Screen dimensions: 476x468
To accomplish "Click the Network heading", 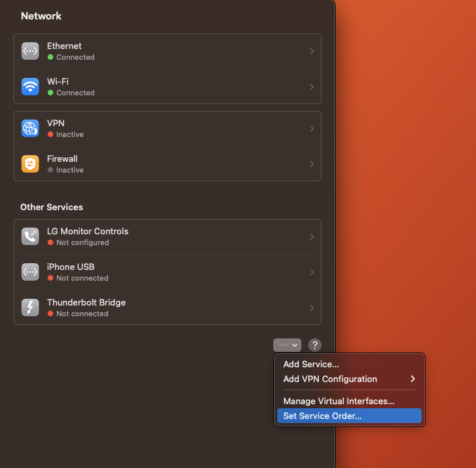I will click(41, 16).
